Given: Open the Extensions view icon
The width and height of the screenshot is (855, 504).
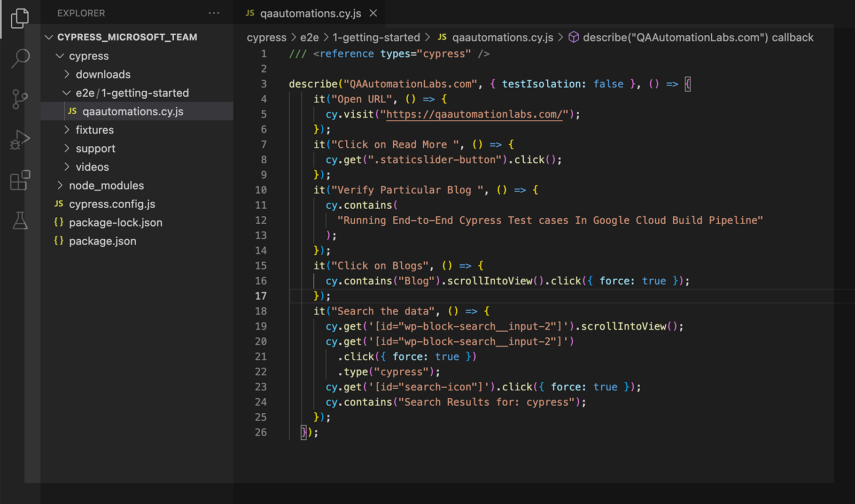Looking at the screenshot, I should [20, 180].
